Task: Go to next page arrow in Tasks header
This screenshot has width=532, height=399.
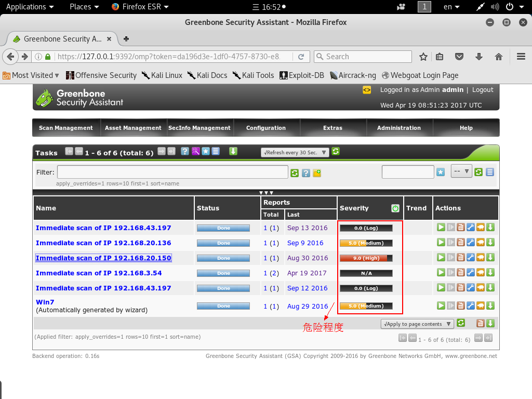Action: point(162,151)
